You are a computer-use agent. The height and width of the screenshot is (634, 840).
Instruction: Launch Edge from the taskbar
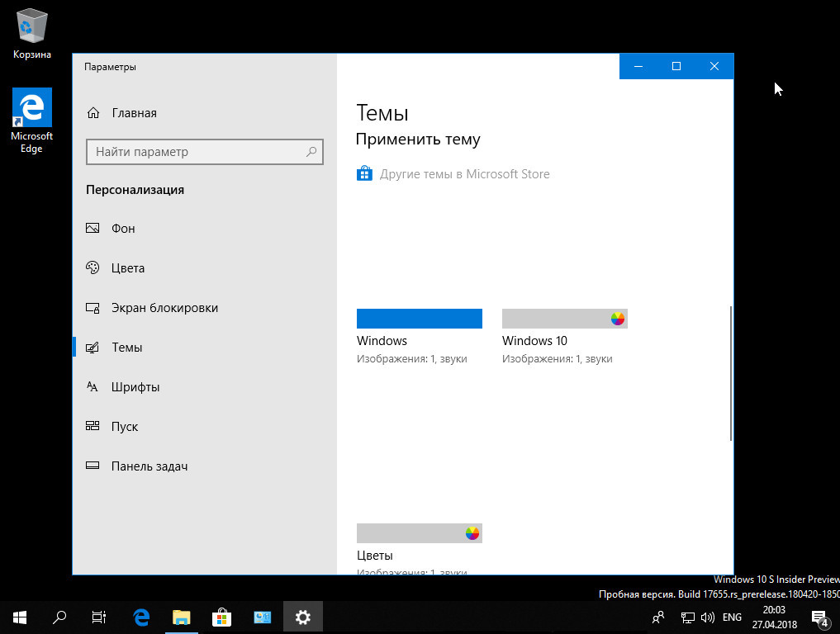point(141,617)
